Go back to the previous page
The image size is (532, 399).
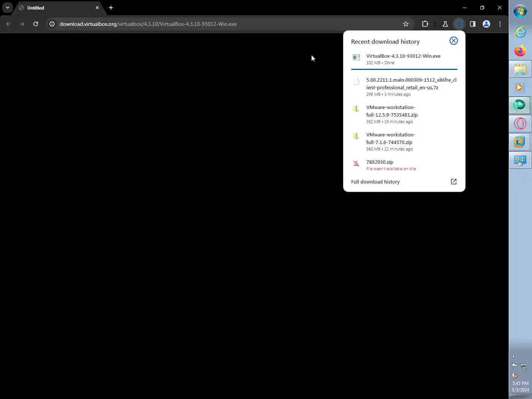click(x=8, y=24)
